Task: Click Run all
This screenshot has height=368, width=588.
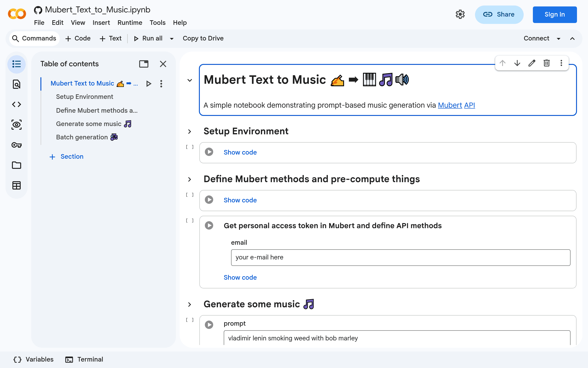Action: (x=148, y=38)
